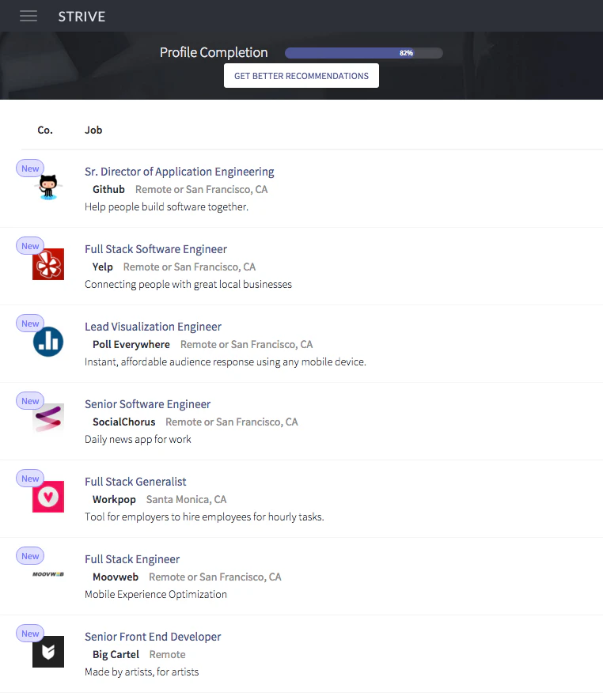Click the Moovweb company name
Image resolution: width=603 pixels, height=700 pixels.
point(116,577)
